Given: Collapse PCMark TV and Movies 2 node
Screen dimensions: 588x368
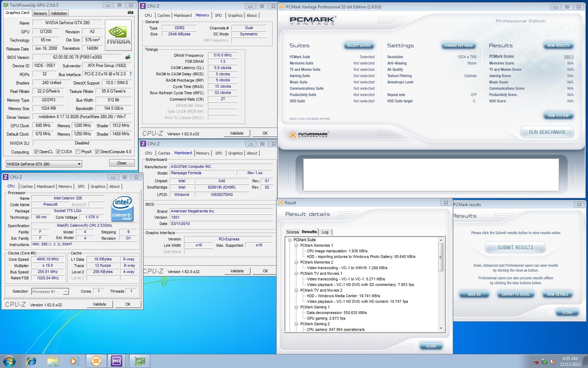Looking at the screenshot, I should [x=296, y=290].
